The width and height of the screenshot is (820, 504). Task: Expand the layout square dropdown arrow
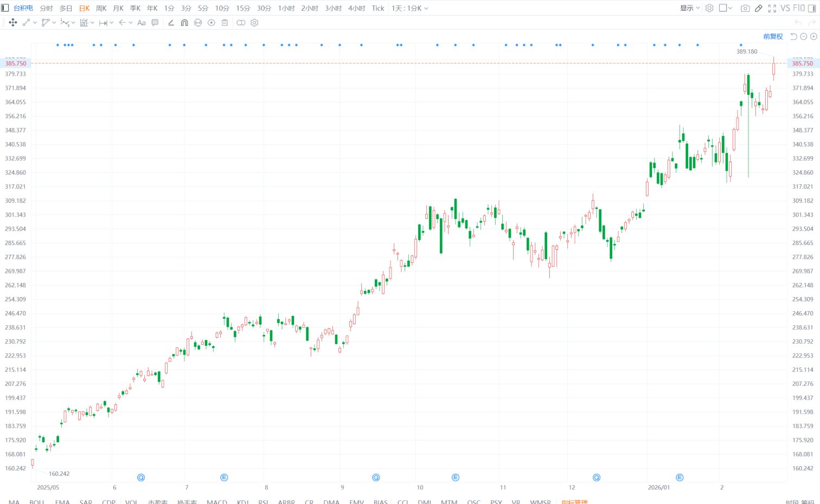[x=731, y=8]
